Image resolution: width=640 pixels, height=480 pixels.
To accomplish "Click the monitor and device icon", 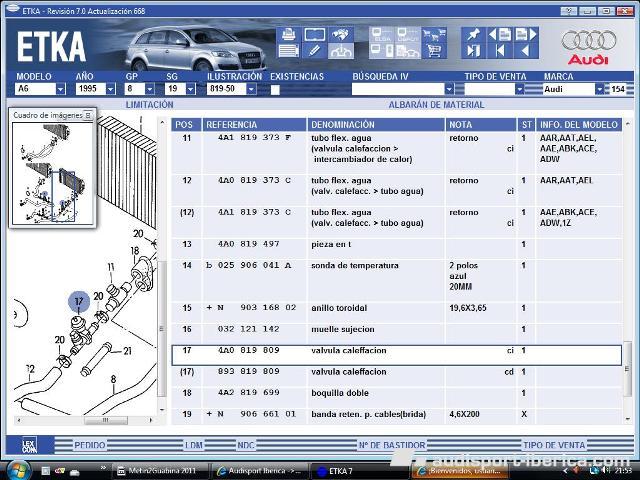I will 382,51.
